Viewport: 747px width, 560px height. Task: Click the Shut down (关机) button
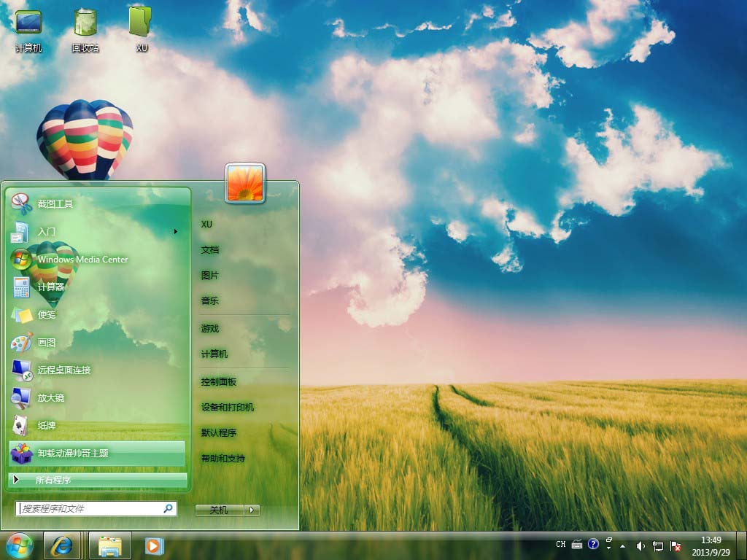point(219,510)
